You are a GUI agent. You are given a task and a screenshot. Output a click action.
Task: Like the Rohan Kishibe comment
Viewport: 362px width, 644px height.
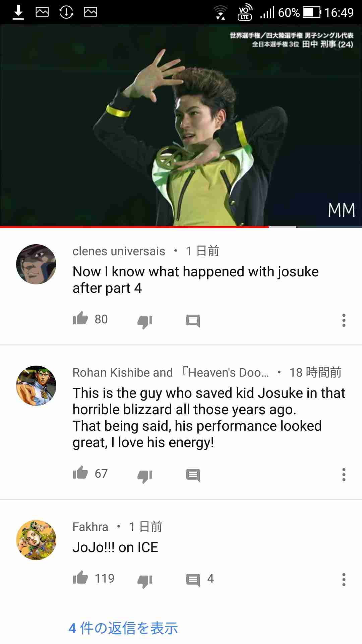click(x=80, y=473)
